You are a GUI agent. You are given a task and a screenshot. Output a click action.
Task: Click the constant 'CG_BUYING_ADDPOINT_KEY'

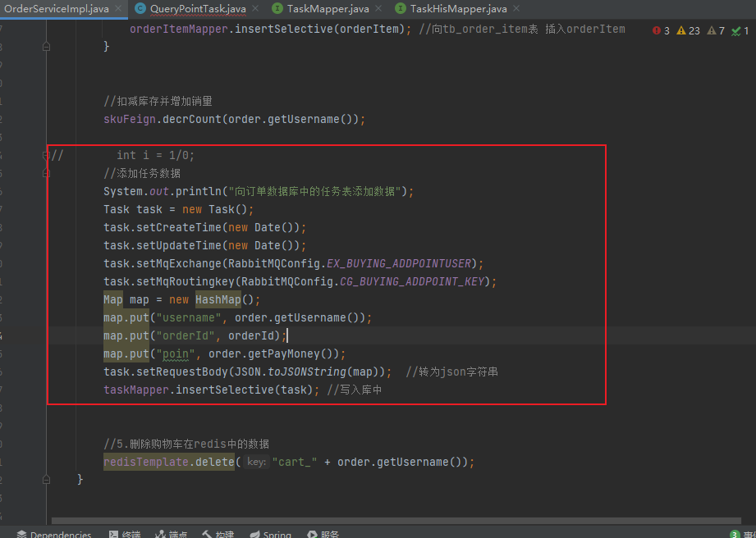point(412,282)
